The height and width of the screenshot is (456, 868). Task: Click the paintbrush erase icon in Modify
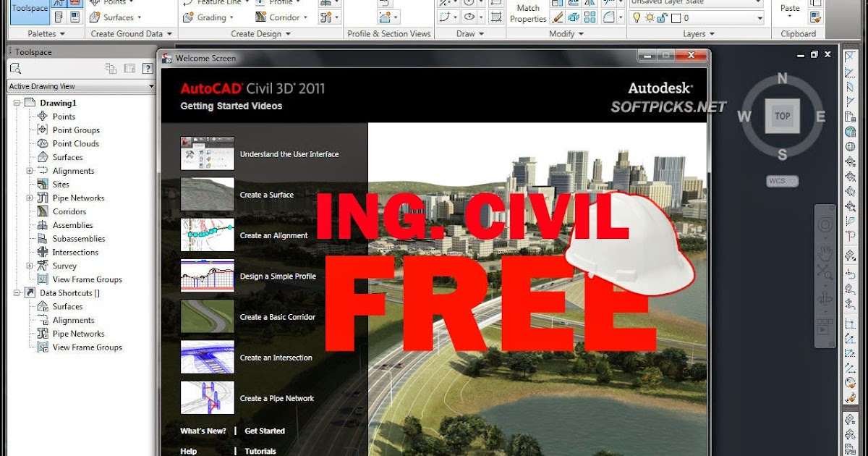pyautogui.click(x=557, y=17)
